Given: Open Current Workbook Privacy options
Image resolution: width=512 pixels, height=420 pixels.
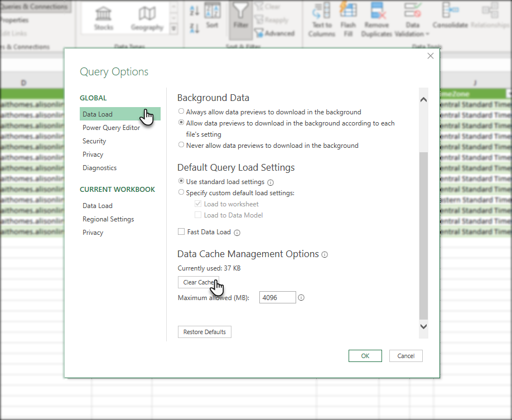Looking at the screenshot, I should [93, 232].
